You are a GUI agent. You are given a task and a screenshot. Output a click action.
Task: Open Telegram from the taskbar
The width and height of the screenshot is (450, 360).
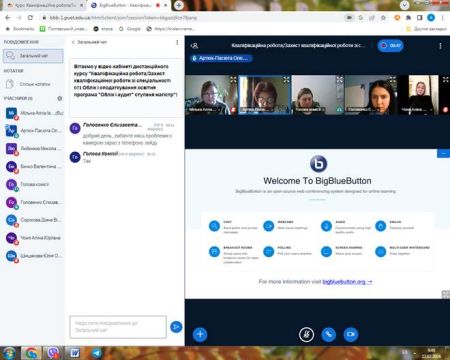pos(97,353)
